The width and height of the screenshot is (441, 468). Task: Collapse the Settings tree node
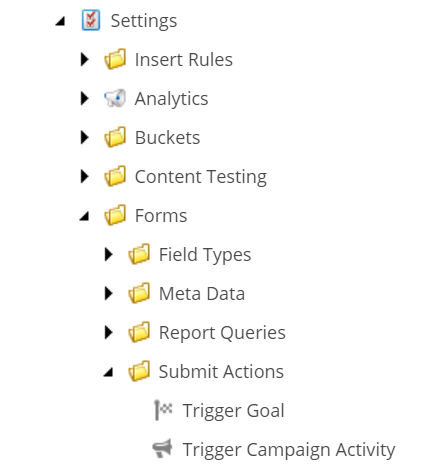tap(60, 22)
